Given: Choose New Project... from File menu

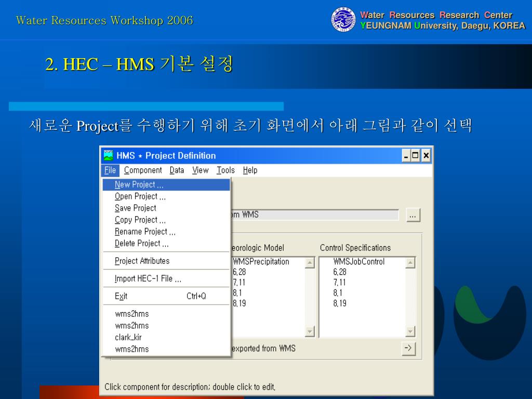Looking at the screenshot, I should click(166, 184).
